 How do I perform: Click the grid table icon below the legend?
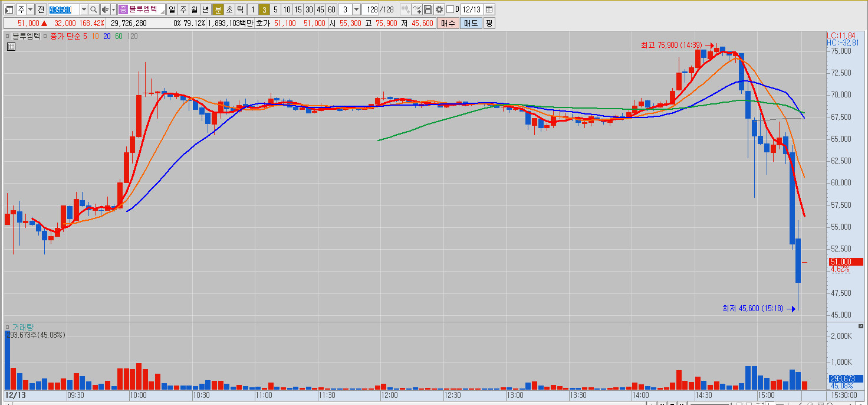click(x=11, y=47)
